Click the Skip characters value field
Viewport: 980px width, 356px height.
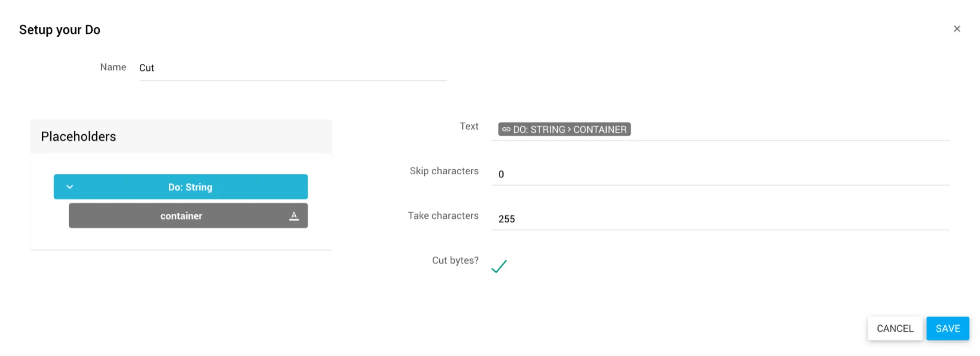[x=720, y=174]
